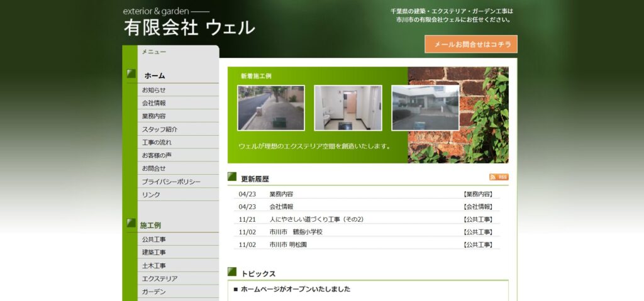644x301 pixels.
Task: Go to お知らせ in sidebar
Action: pos(154,90)
